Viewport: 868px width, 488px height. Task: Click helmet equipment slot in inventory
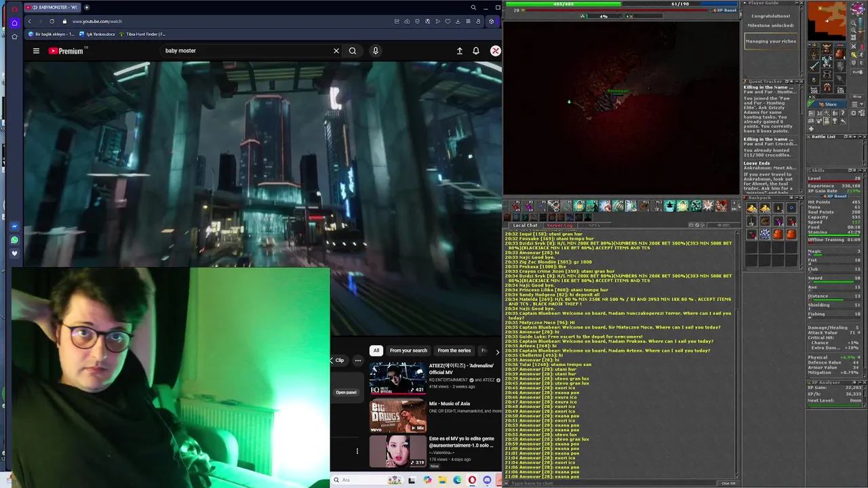[826, 48]
